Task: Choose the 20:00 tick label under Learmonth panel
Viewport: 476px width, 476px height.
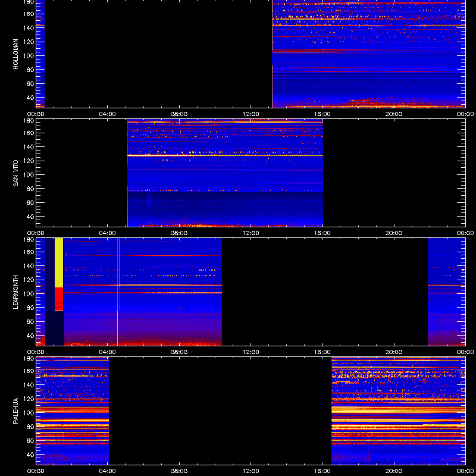Action: (x=394, y=352)
